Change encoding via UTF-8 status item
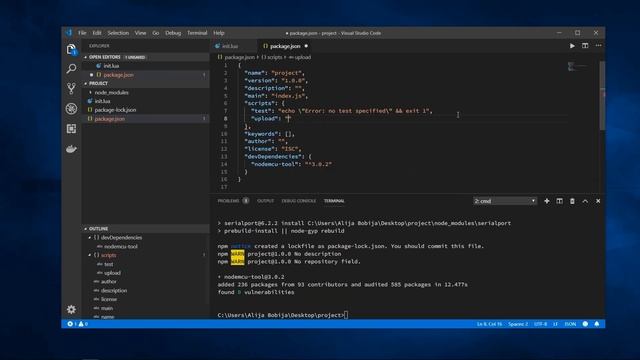 click(x=540, y=324)
